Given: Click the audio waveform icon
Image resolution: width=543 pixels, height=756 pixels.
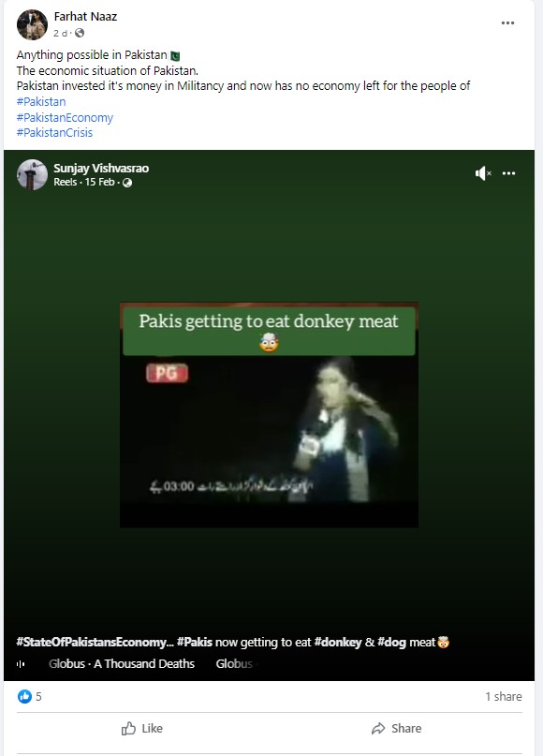Looking at the screenshot, I should click(x=21, y=664).
